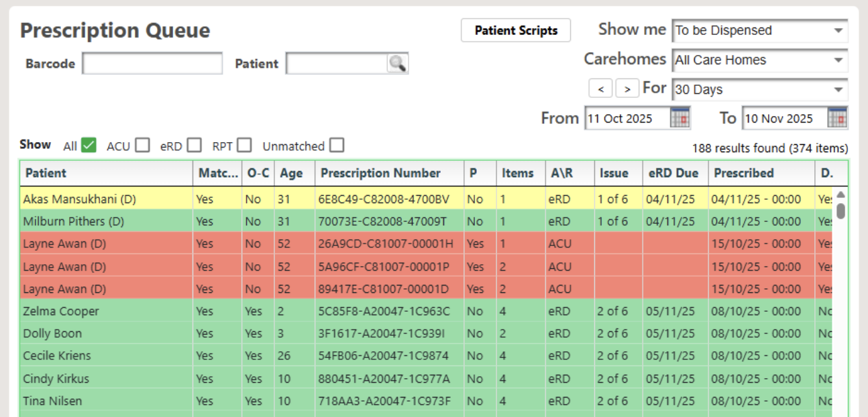
Task: Sort table by Patient column header
Action: [46, 173]
